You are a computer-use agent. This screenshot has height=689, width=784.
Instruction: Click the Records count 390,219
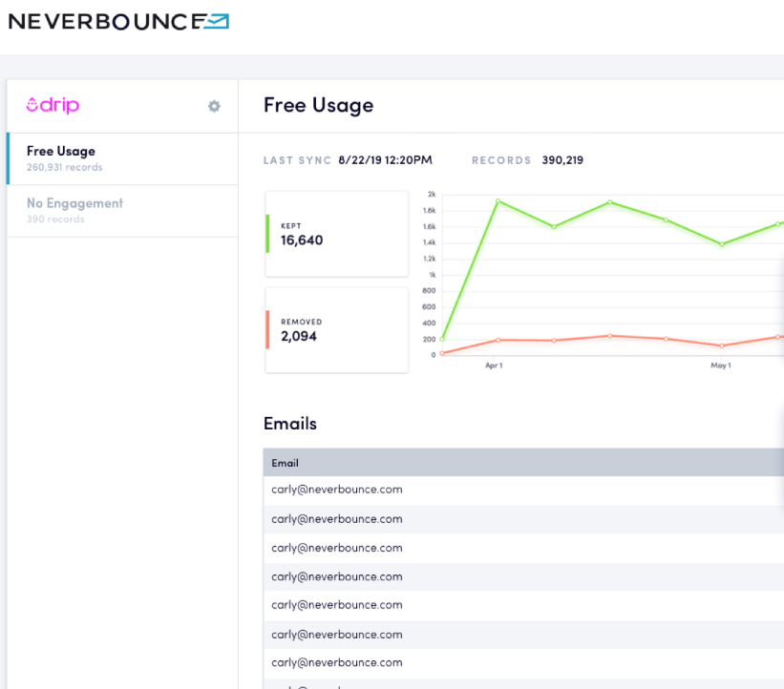(562, 160)
